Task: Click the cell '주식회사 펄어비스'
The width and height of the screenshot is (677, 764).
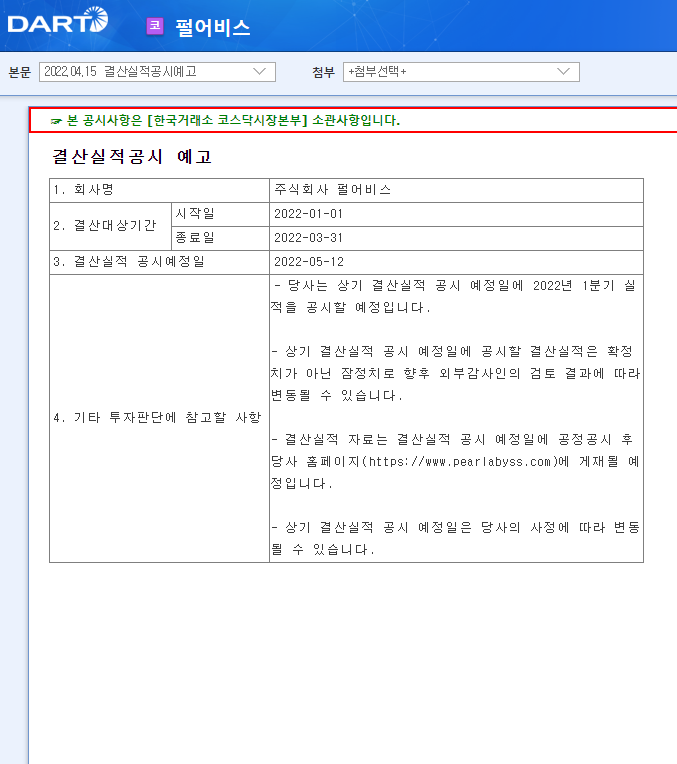Action: pos(456,190)
